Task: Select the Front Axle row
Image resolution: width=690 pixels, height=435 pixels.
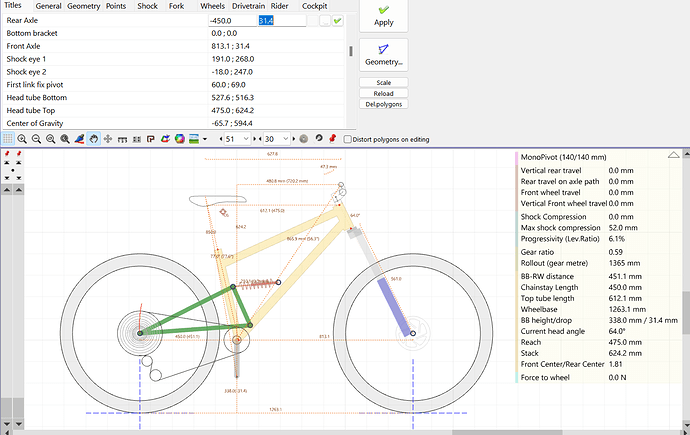Action: pyautogui.click(x=174, y=46)
